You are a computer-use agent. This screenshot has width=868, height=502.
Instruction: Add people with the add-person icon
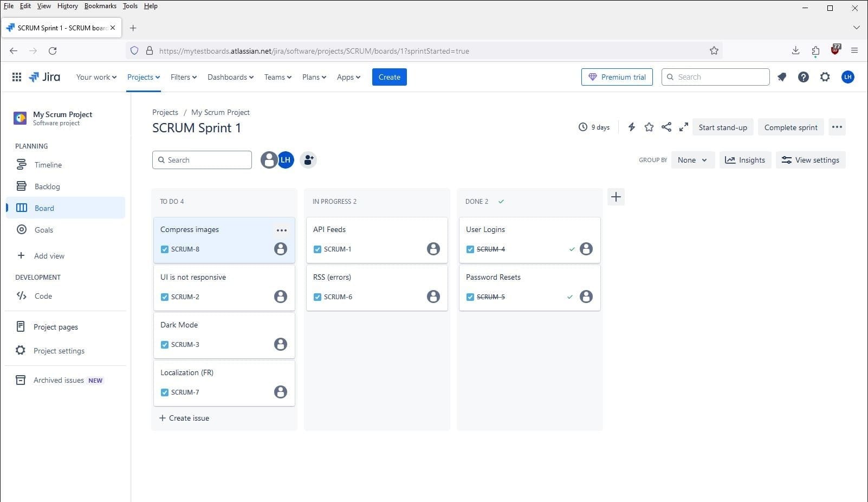[x=308, y=159]
